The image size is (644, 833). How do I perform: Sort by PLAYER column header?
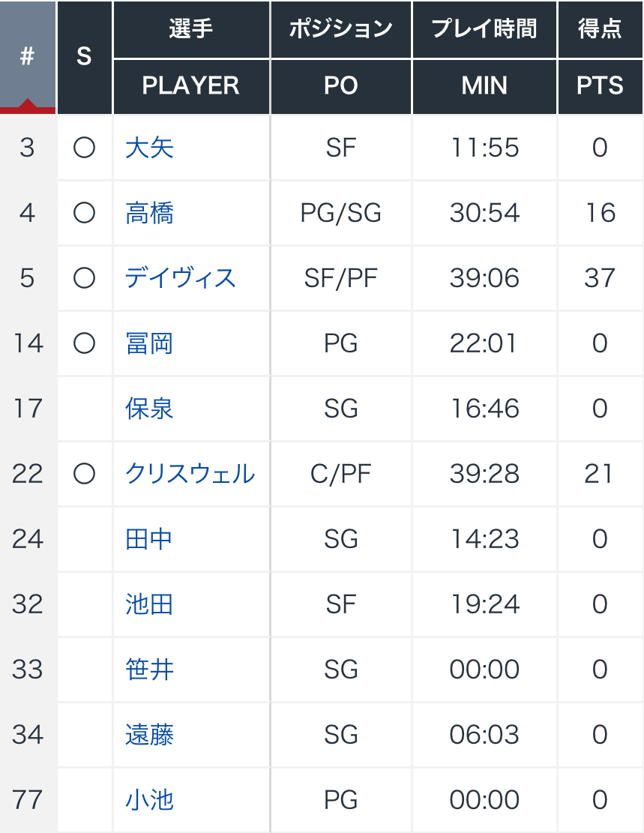point(190,86)
